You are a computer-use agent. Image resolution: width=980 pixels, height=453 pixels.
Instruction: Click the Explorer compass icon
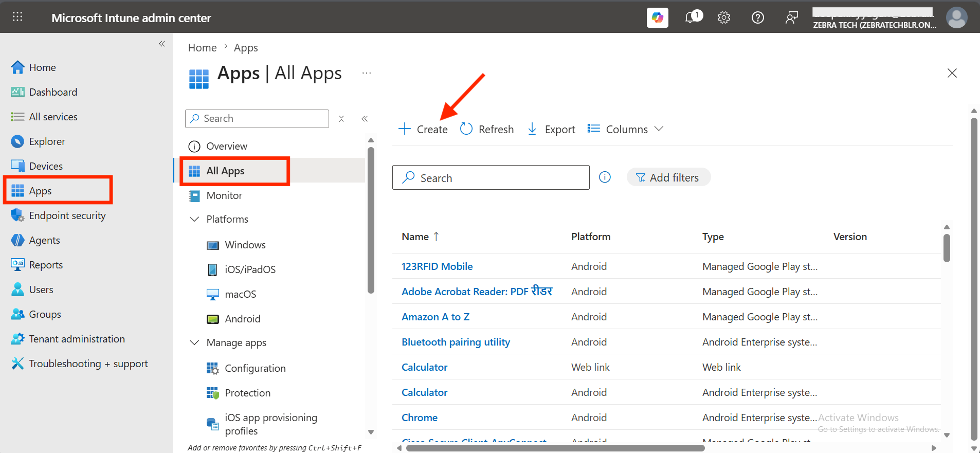(17, 141)
